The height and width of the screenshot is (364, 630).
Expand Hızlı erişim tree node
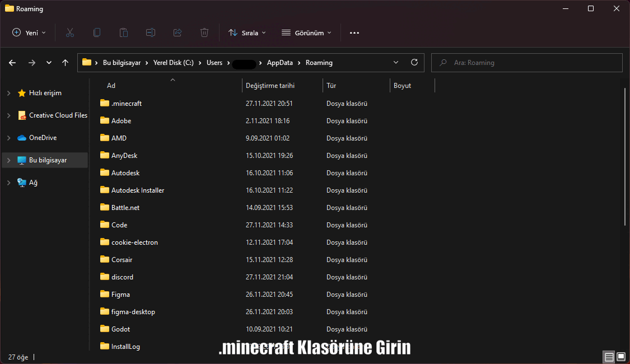(x=9, y=93)
